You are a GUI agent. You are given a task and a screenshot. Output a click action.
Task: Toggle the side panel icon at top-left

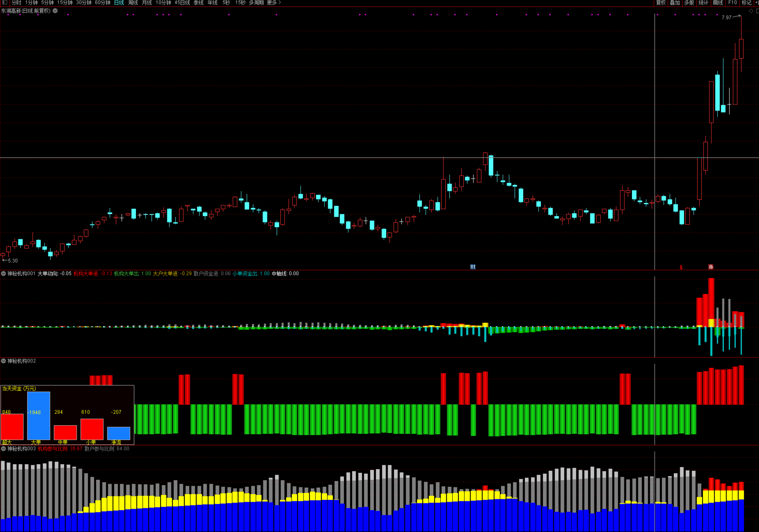tap(4, 3)
